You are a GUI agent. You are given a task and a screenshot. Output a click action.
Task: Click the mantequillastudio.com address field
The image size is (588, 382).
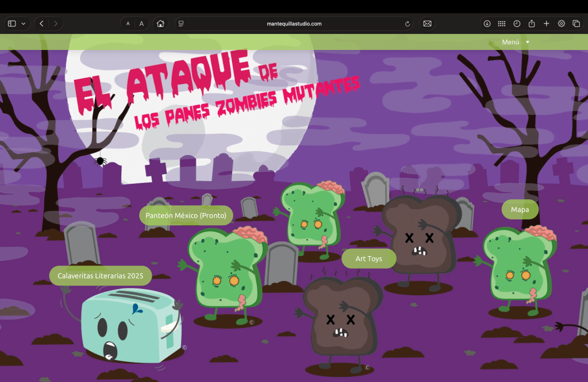tap(294, 24)
